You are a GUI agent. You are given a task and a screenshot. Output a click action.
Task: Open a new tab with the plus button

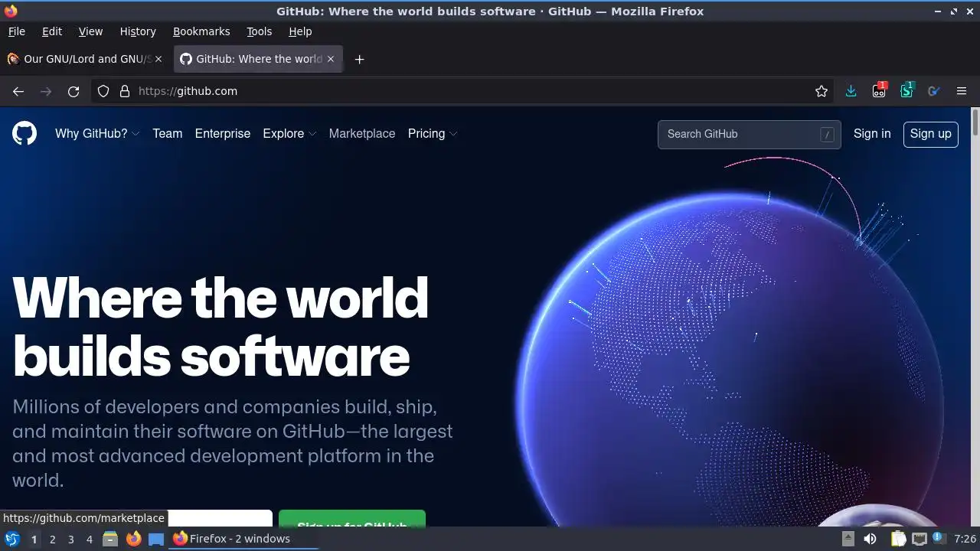click(359, 59)
